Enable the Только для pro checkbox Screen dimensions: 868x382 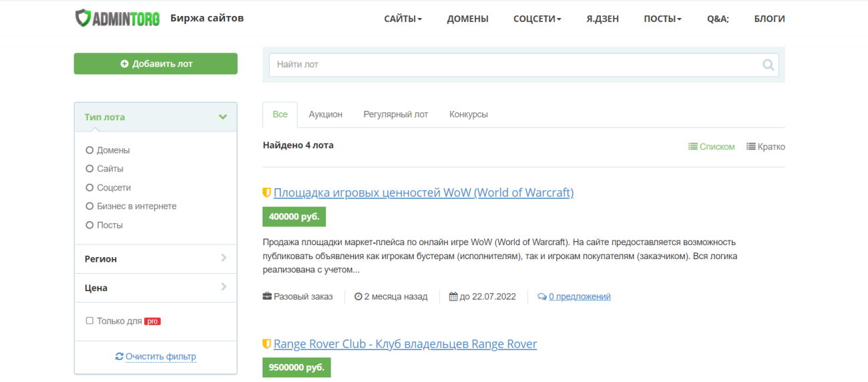[x=89, y=321]
